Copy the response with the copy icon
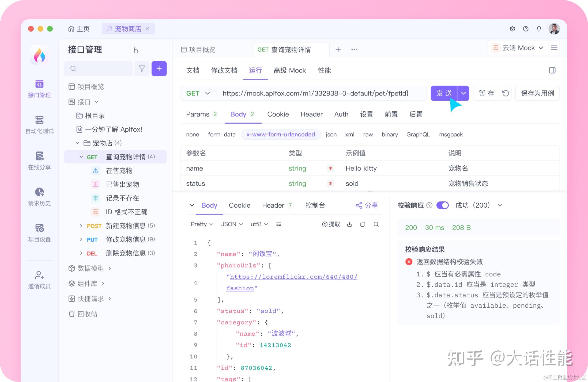The image size is (588, 382). (363, 224)
